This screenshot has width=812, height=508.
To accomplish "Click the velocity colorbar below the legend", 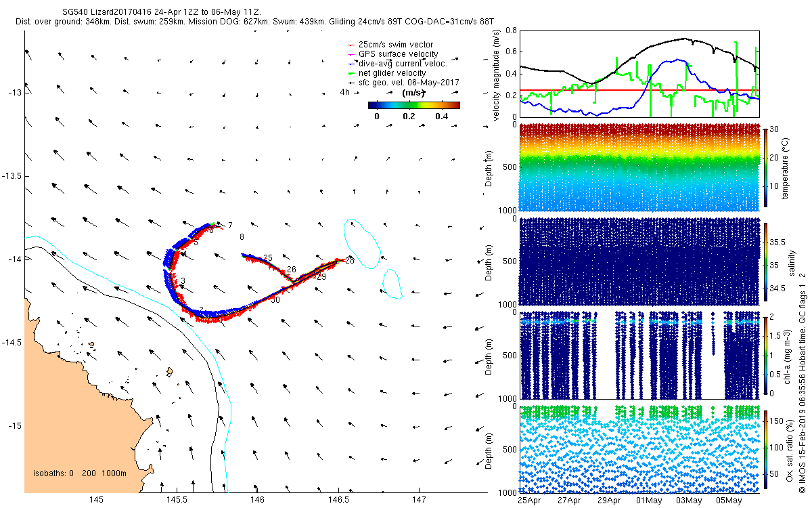I will tap(414, 105).
